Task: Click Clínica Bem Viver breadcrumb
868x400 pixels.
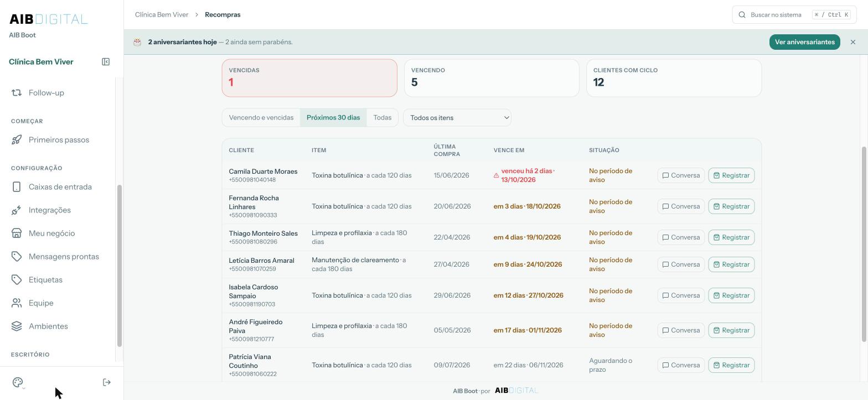Action: point(162,15)
